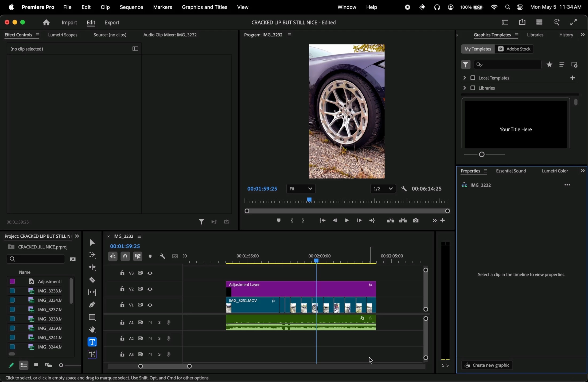Click the Export Frame camera icon

click(416, 221)
